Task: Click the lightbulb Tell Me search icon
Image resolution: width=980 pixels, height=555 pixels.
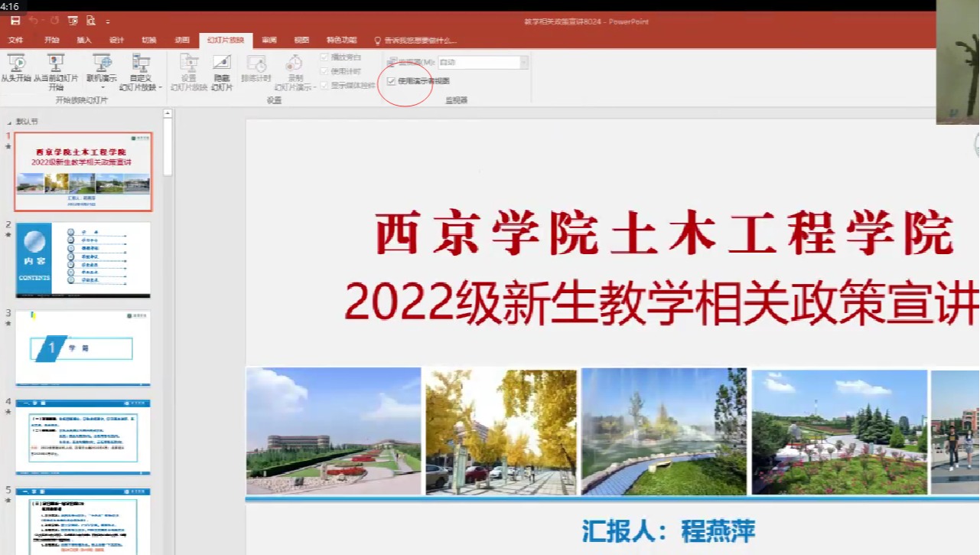Action: coord(377,41)
